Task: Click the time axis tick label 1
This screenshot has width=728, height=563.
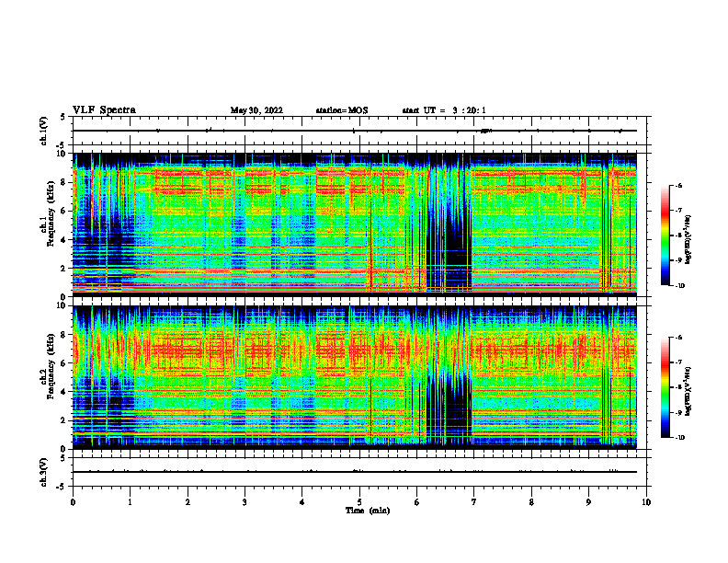Action: (x=130, y=502)
